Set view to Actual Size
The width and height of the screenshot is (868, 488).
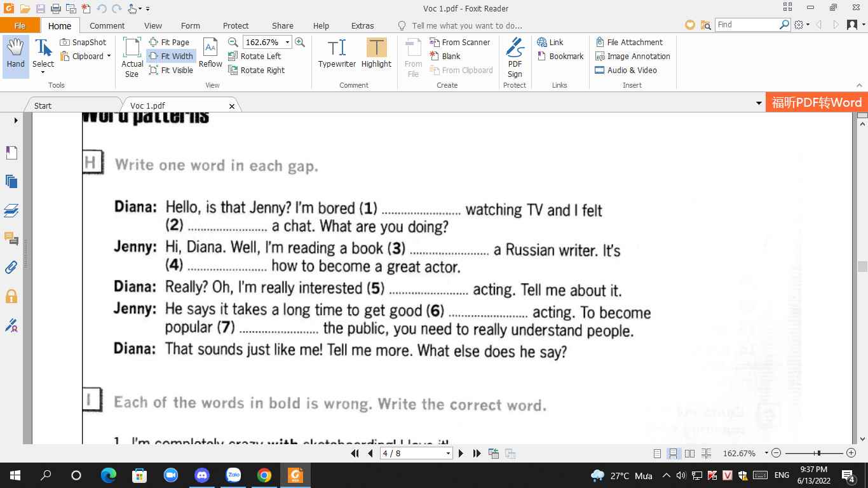coord(132,57)
